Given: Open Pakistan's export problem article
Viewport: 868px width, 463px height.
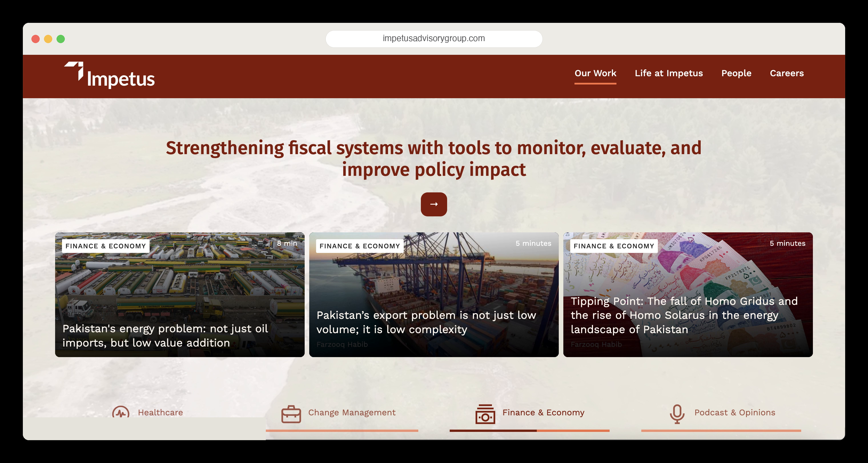Looking at the screenshot, I should click(x=426, y=322).
